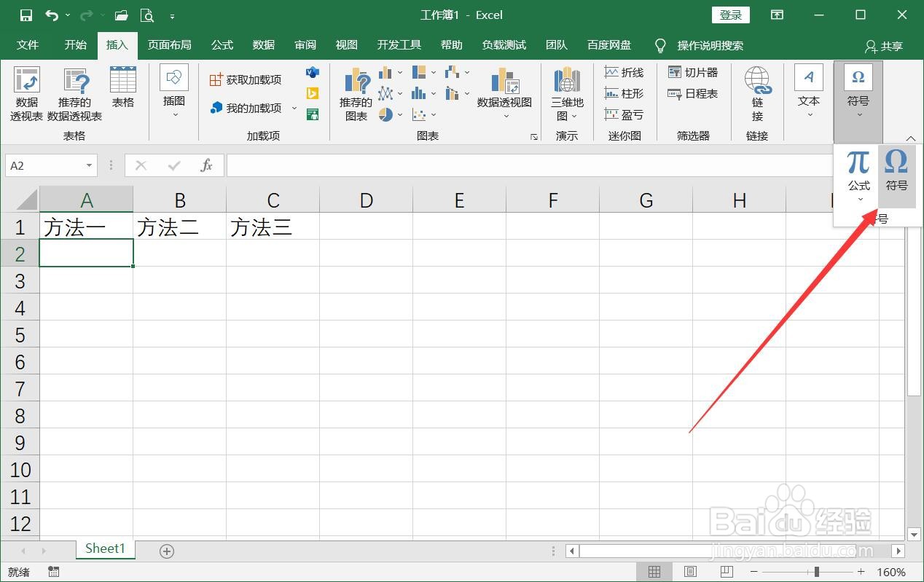Insert a Slicer (切片器)

point(691,72)
